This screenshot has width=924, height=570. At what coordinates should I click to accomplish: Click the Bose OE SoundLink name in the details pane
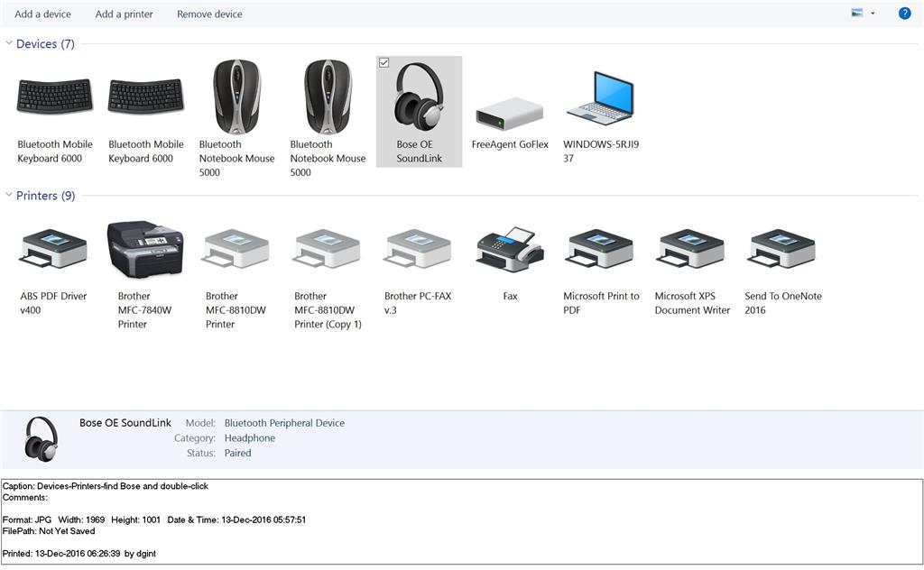pyautogui.click(x=125, y=423)
